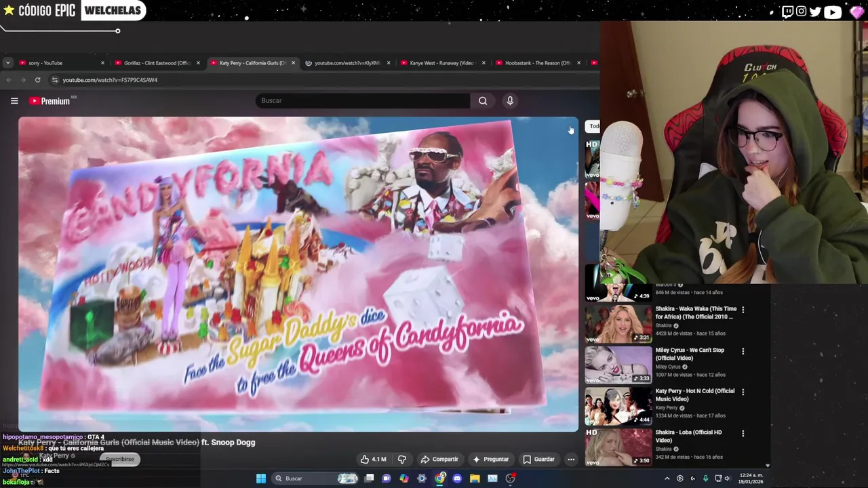This screenshot has width=868, height=488.
Task: View site information icon beside the URL
Action: pos(55,80)
